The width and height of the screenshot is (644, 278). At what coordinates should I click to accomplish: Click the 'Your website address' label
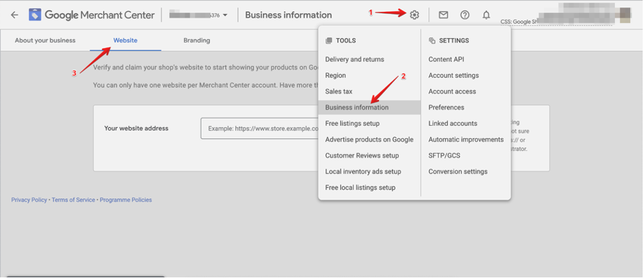point(136,128)
